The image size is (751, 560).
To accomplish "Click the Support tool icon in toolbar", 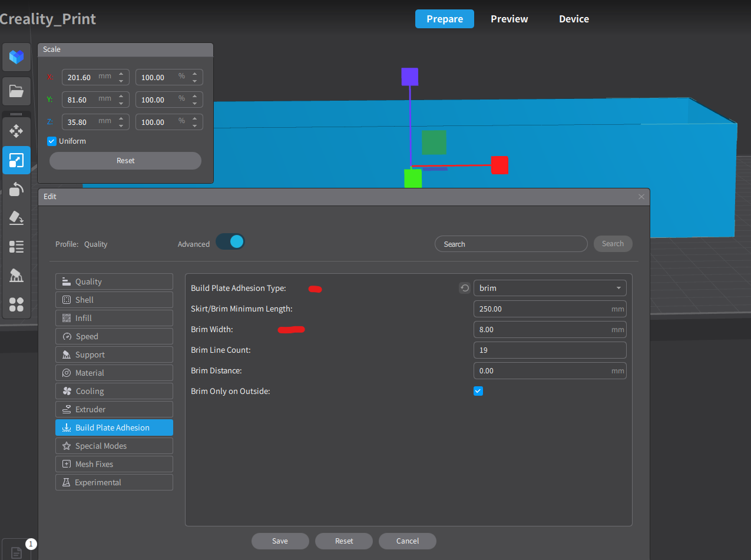I will (16, 276).
